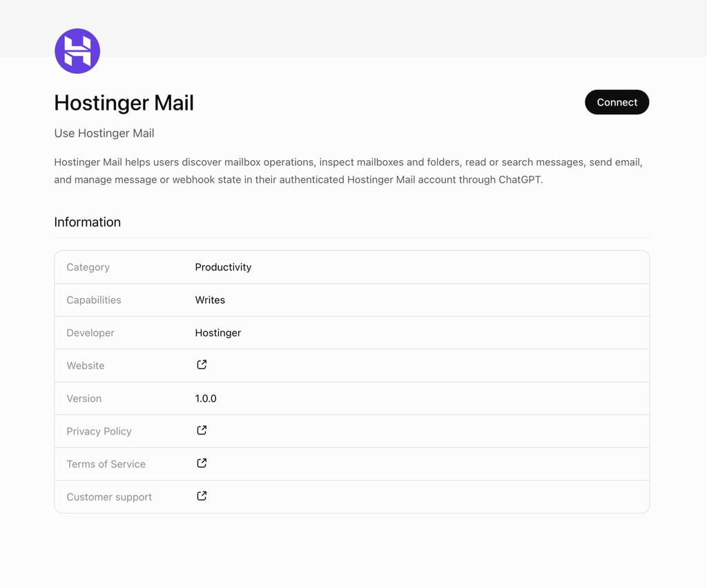The image size is (707, 588).
Task: Select the Hostinger Mail heading
Action: point(124,103)
